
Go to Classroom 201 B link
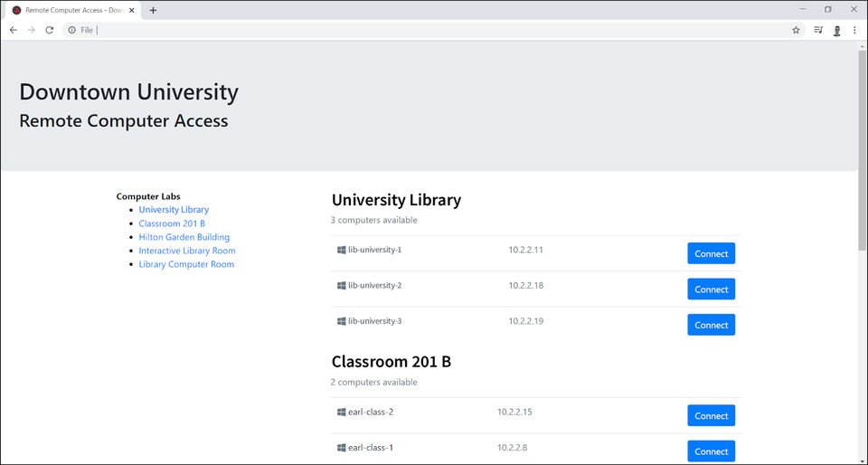tap(172, 223)
